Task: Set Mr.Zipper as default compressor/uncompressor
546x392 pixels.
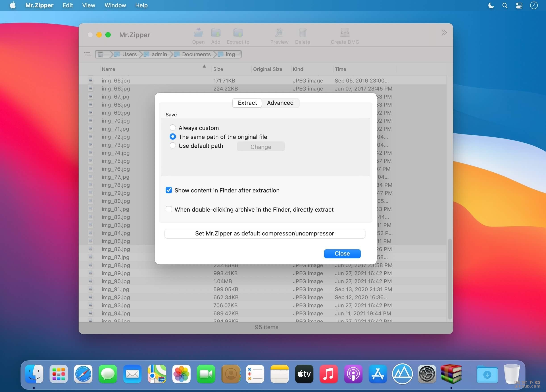Action: click(265, 233)
